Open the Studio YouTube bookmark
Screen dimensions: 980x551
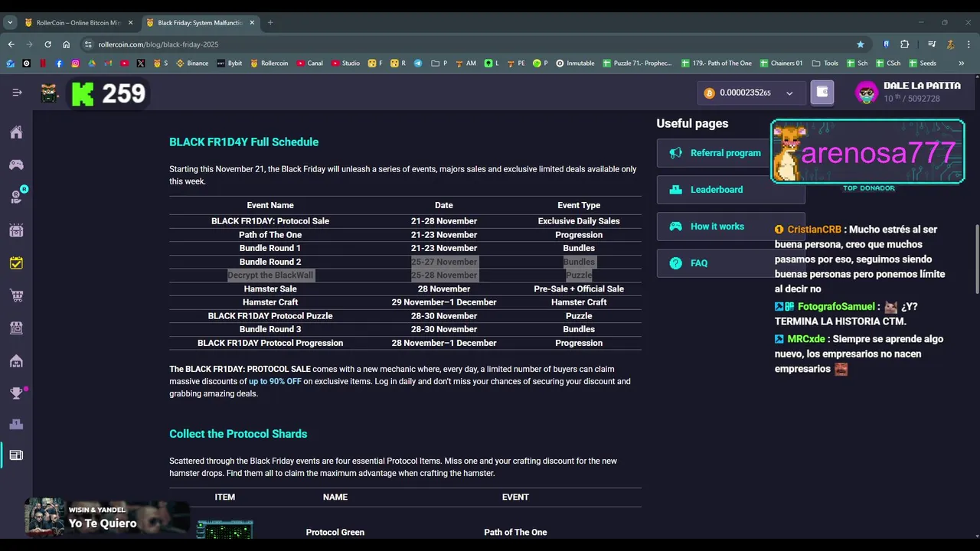(345, 64)
